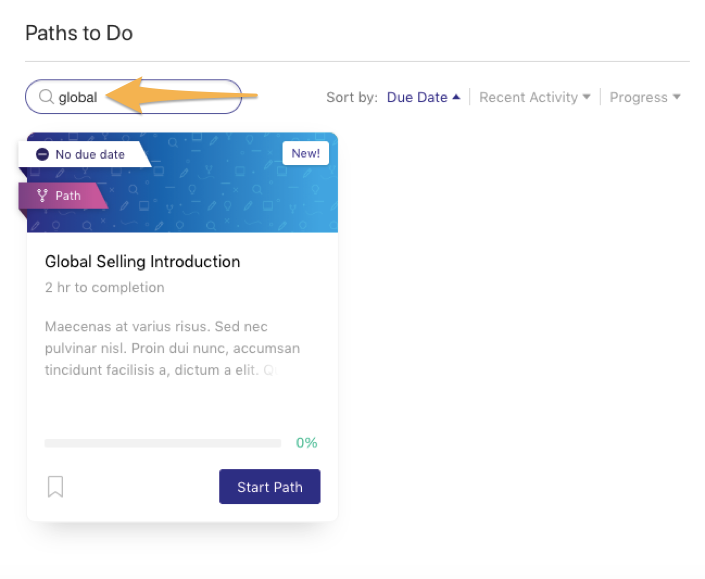Open the Global Selling Introduction title
The height and width of the screenshot is (579, 705).
[143, 261]
